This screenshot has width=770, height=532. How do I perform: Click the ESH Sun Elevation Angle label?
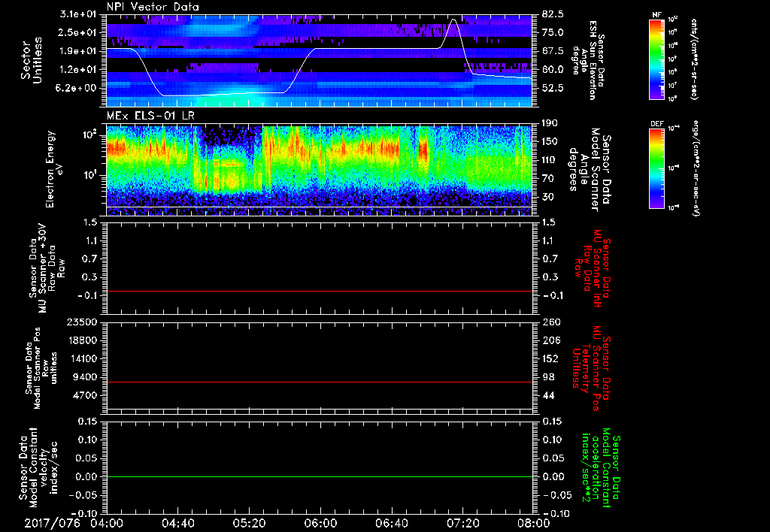coord(593,60)
